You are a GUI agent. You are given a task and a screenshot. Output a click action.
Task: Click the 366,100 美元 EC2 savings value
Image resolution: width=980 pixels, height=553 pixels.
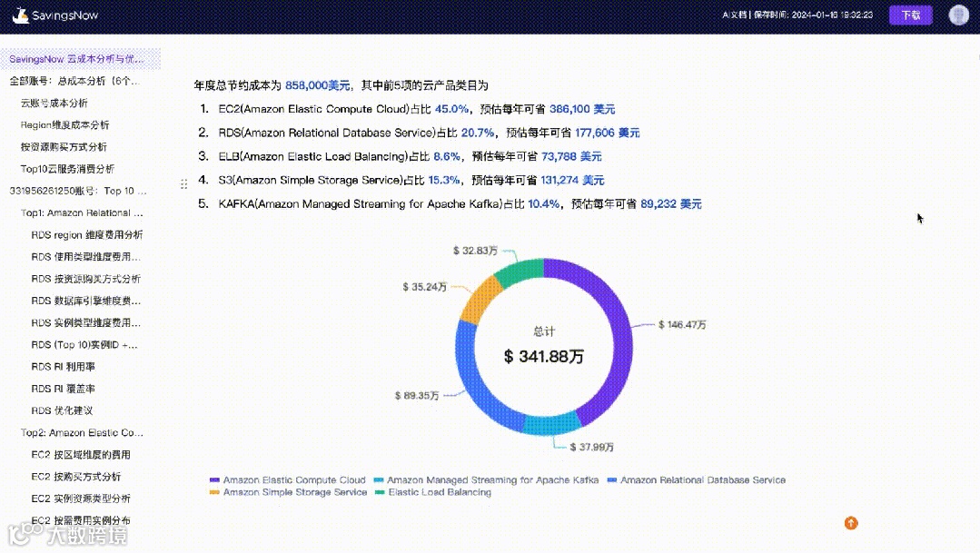click(x=582, y=109)
